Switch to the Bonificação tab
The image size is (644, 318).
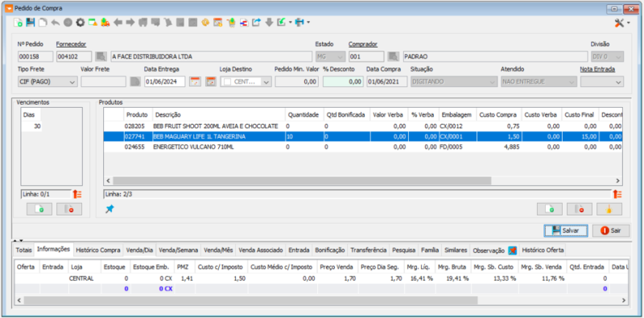[x=330, y=250]
